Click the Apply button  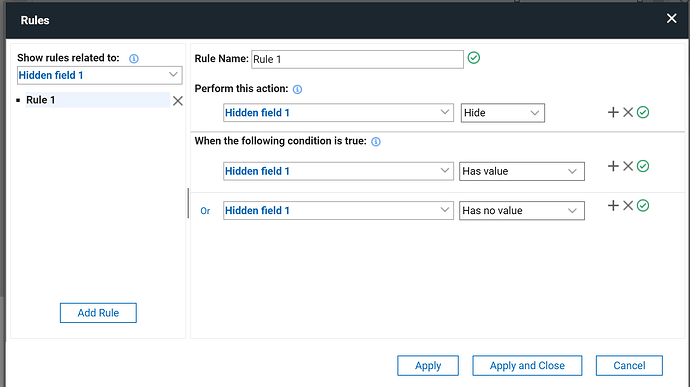coord(428,365)
